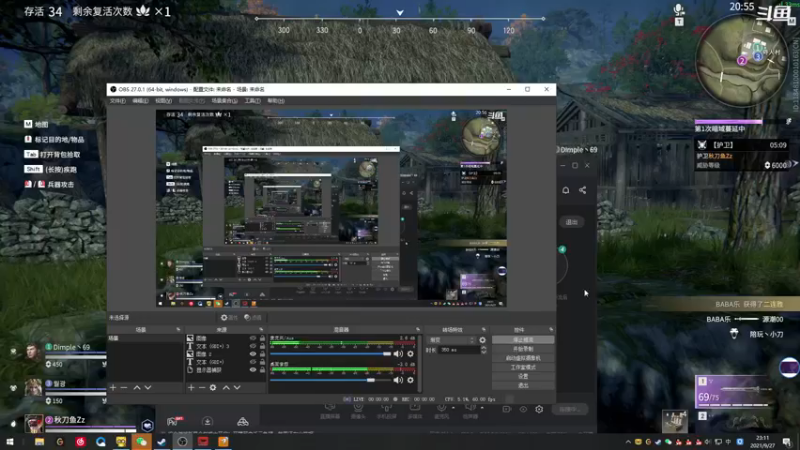Open settings gear for second mixer channel
Image resolution: width=800 pixels, height=450 pixels.
(410, 380)
